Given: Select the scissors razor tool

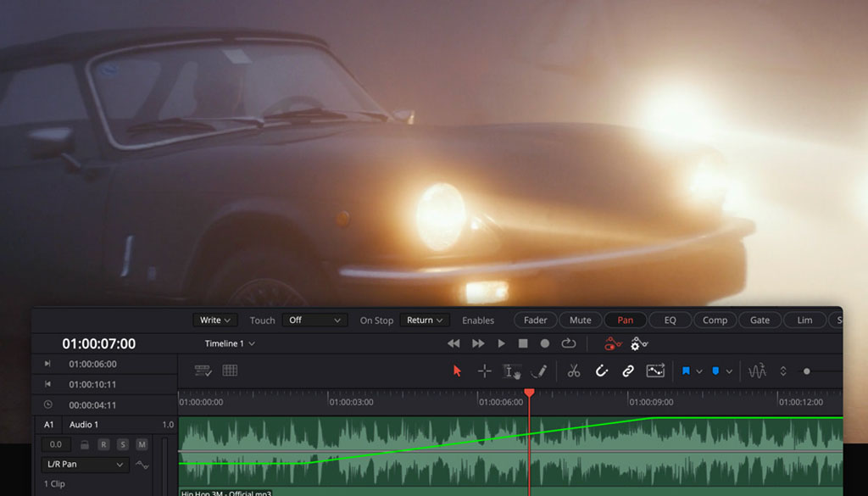Looking at the screenshot, I should [574, 371].
